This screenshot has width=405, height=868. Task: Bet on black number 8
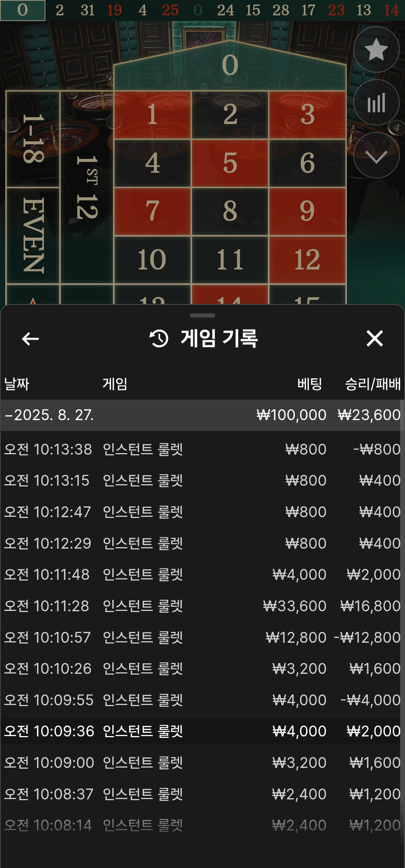[230, 211]
